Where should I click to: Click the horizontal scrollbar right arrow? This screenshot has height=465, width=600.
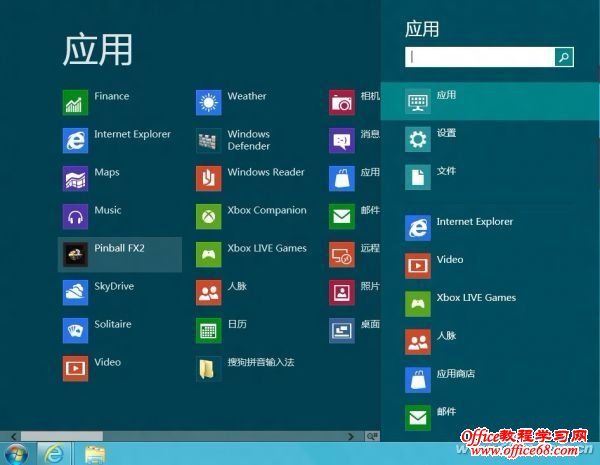[351, 436]
